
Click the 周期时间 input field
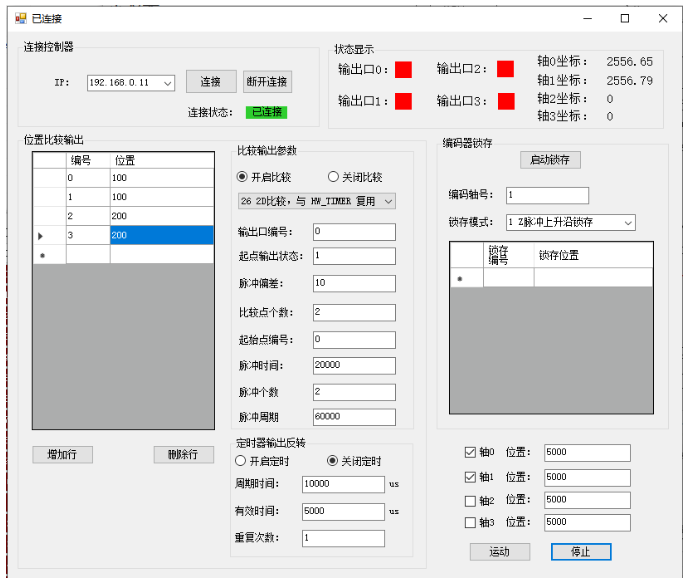pyautogui.click(x=343, y=484)
